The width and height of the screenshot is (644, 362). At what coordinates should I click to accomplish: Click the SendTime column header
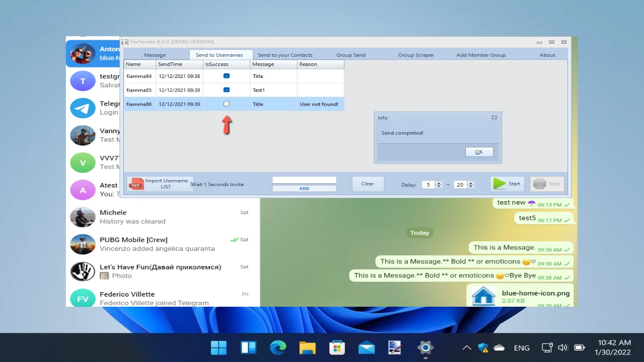pos(180,64)
